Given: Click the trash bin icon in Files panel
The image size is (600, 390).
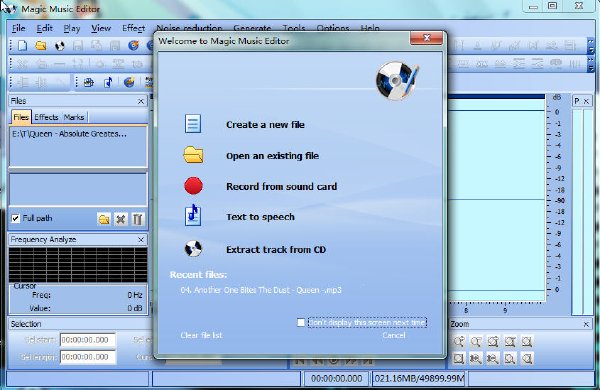Looking at the screenshot, I should pyautogui.click(x=137, y=219).
